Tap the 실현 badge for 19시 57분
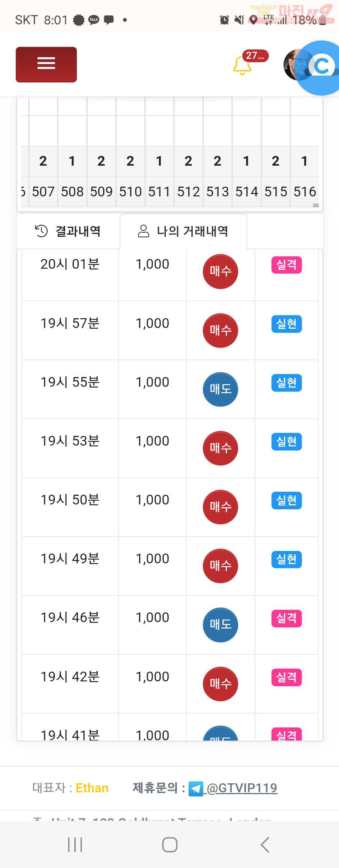The width and height of the screenshot is (339, 868). tap(286, 324)
